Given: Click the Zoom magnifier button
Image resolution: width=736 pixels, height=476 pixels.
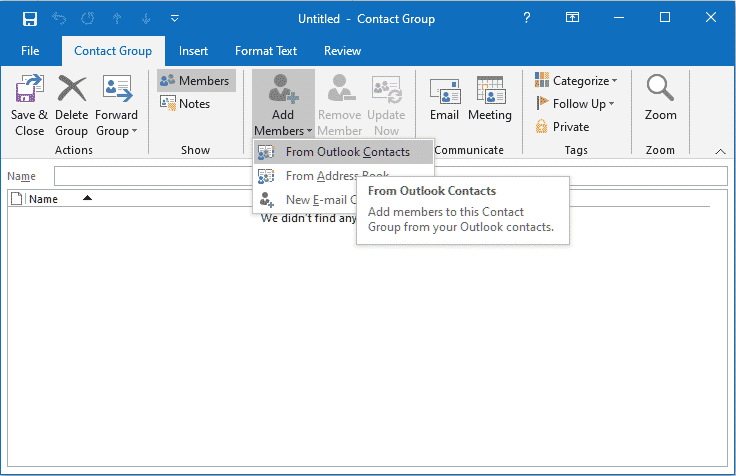Looking at the screenshot, I should pyautogui.click(x=660, y=99).
